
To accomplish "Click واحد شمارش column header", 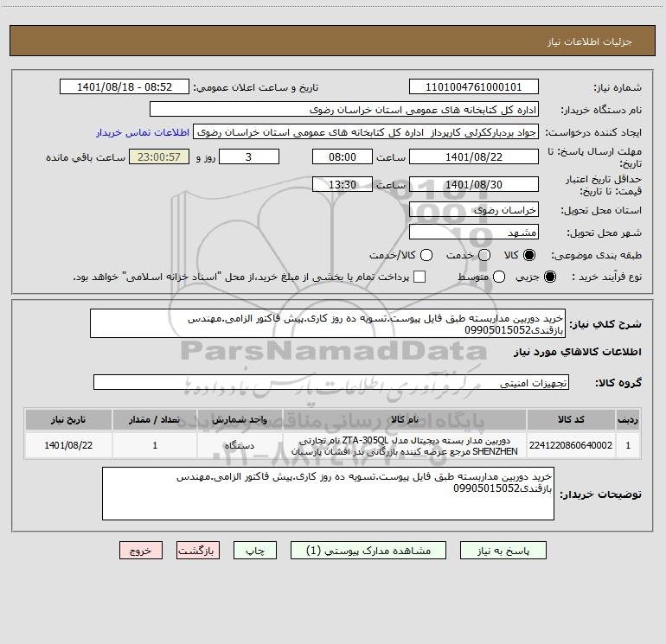I will tap(240, 419).
